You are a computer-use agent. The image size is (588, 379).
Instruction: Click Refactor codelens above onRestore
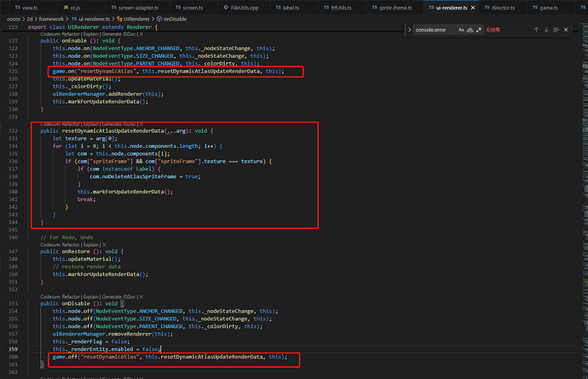[x=72, y=244]
